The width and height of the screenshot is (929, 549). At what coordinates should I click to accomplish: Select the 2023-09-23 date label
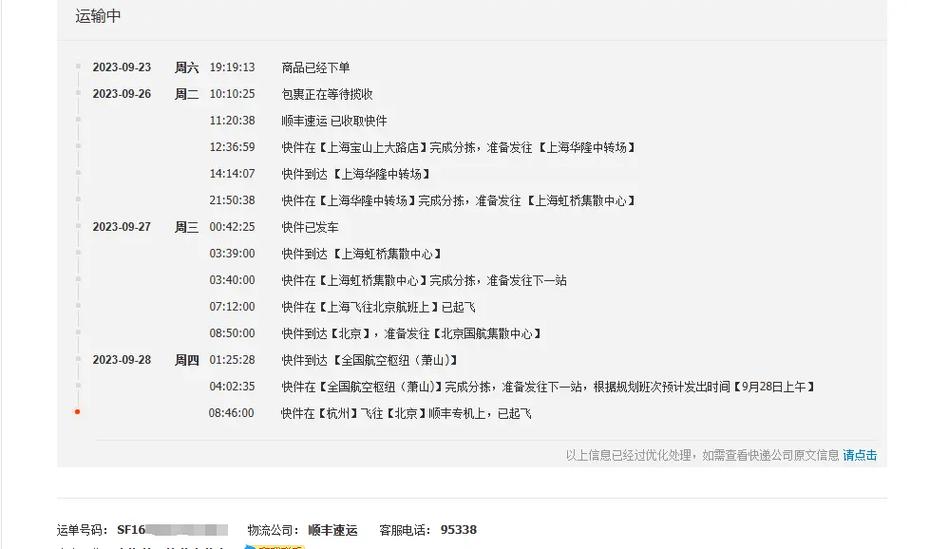click(121, 68)
